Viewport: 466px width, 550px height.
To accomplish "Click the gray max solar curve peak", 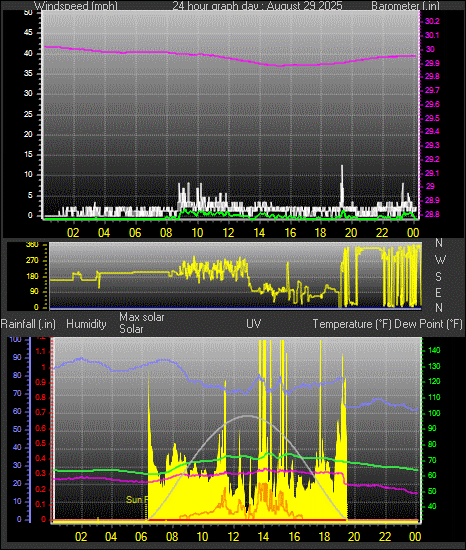I will pos(248,416).
